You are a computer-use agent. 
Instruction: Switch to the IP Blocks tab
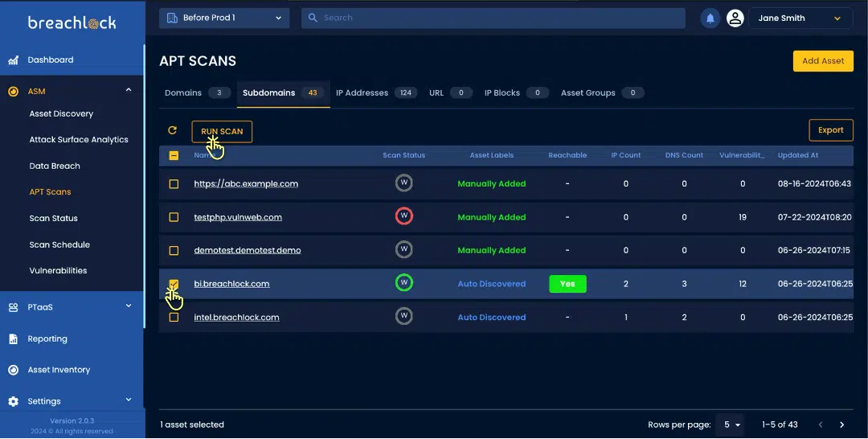pyautogui.click(x=516, y=92)
